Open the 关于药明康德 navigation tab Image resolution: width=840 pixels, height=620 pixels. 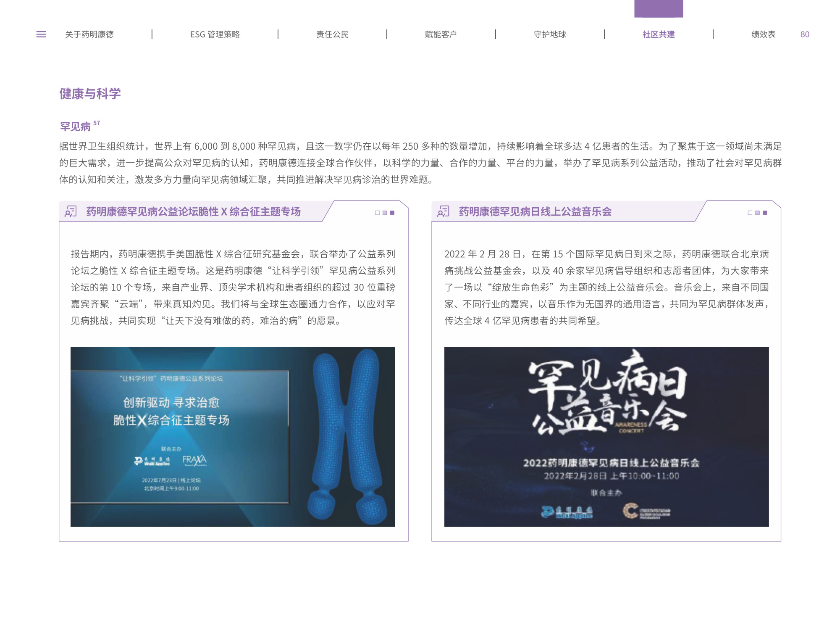tap(89, 34)
